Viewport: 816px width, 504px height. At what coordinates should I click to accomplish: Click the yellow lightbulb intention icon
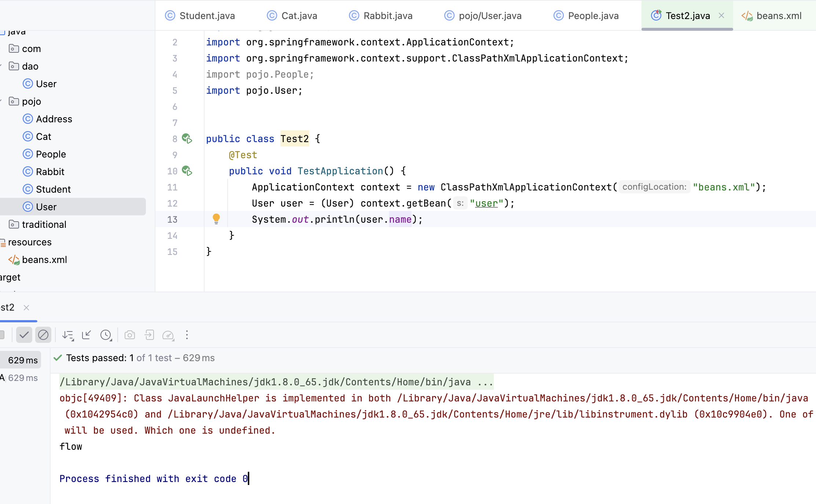(216, 219)
